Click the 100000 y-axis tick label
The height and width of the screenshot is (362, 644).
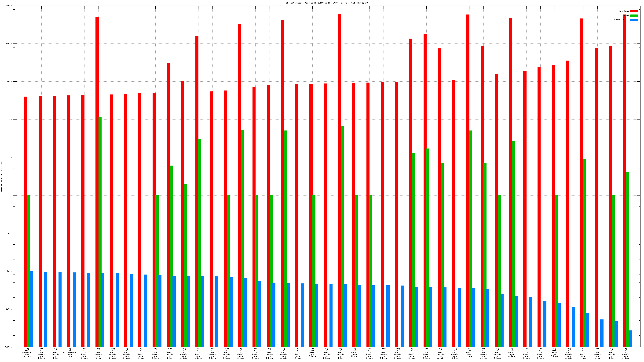point(8,6)
